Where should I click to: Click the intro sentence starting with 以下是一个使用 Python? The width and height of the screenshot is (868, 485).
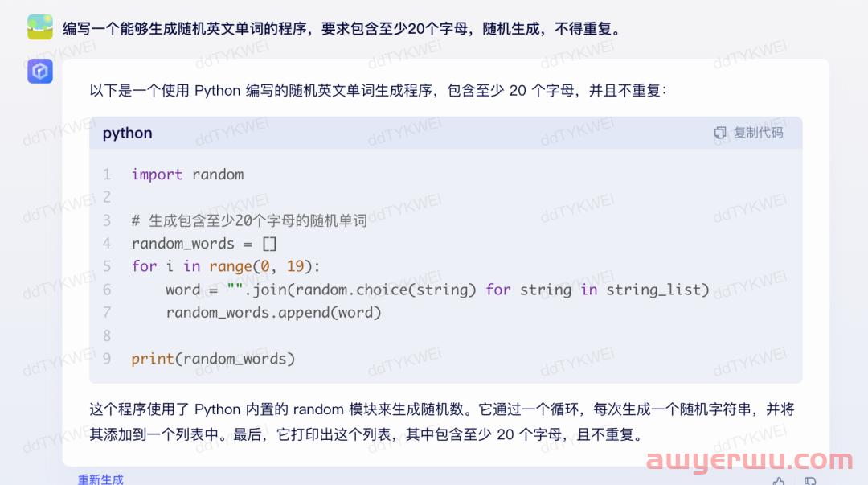[x=379, y=90]
